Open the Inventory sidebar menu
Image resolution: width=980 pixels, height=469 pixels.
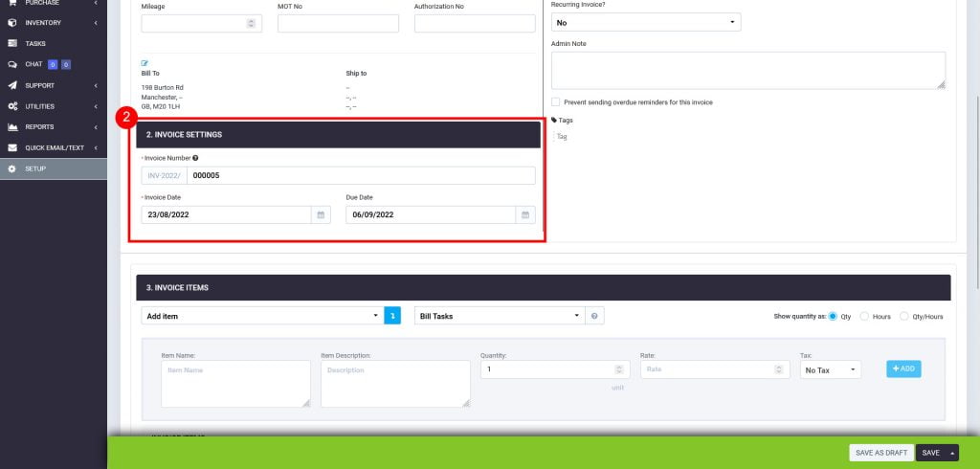pyautogui.click(x=54, y=23)
